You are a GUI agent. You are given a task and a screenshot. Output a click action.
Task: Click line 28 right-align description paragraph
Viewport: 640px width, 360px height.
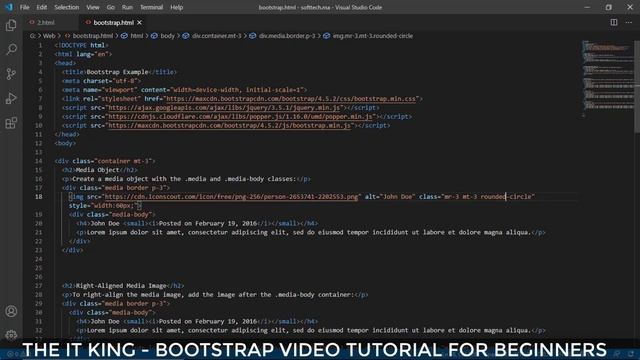pos(215,295)
